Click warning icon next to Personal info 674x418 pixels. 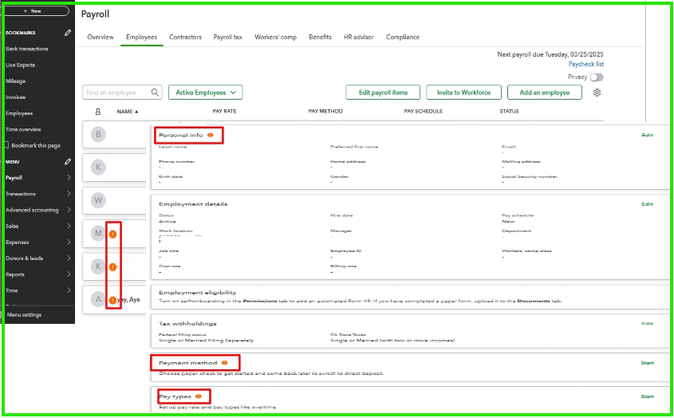211,135
